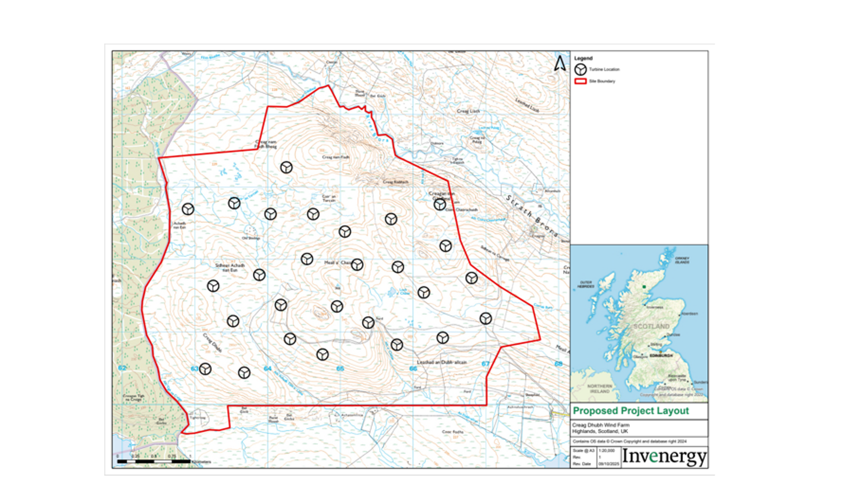843x504 pixels.
Task: Select the westernmost turbine above Achadh nan Eun
Action: pos(188,209)
